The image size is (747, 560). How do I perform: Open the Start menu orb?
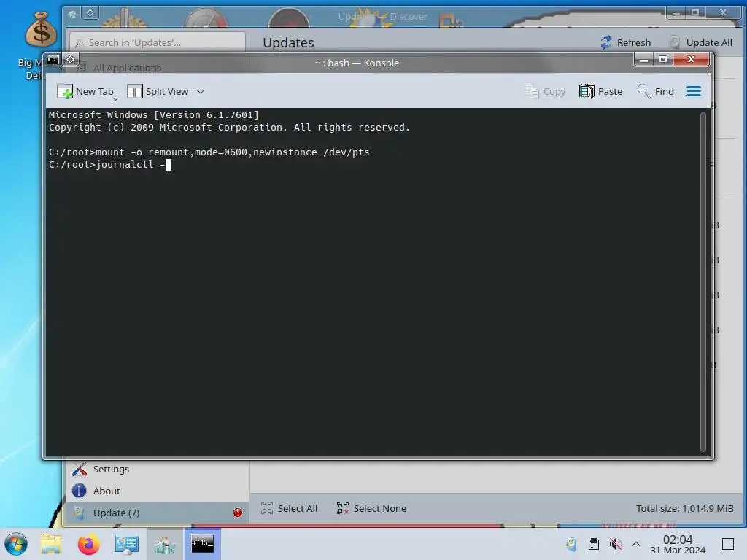coord(16,544)
